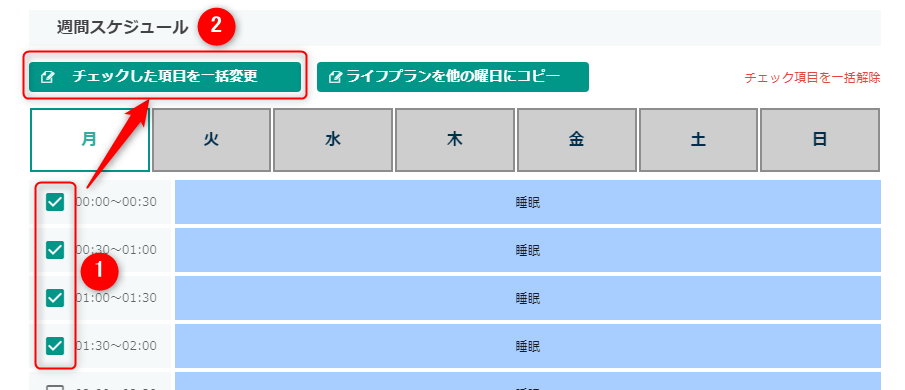Uncheck the 00:30~01:00 checkbox
Screen dimensions: 905x390
pyautogui.click(x=55, y=250)
